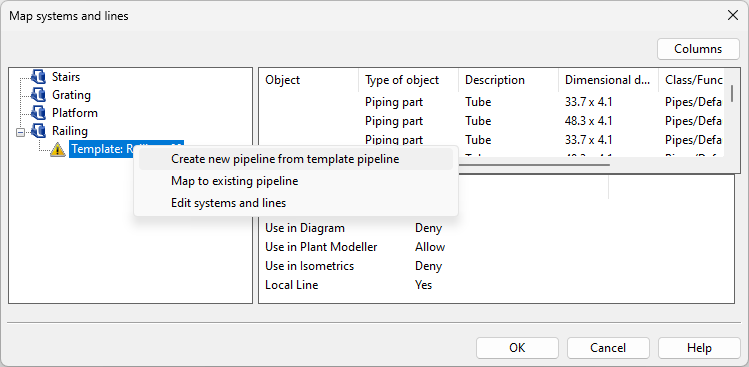The width and height of the screenshot is (749, 367).
Task: Click the Local Line property label
Action: 291,285
